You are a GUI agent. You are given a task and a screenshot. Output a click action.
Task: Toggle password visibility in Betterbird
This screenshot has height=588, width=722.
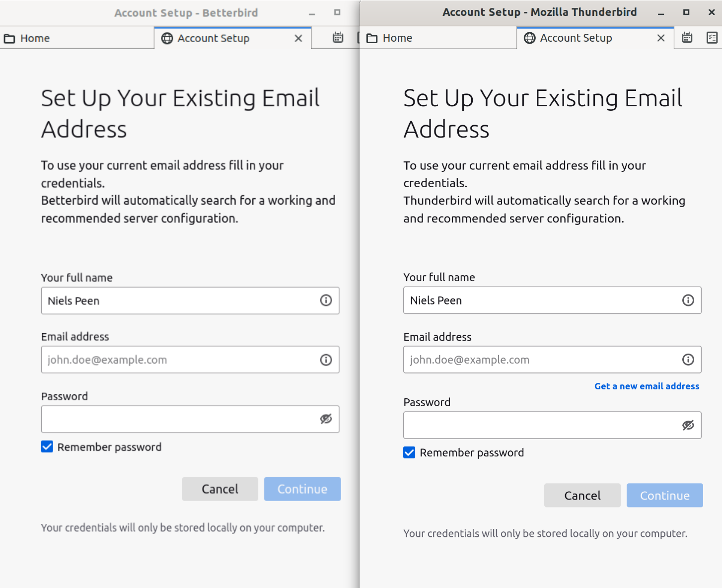(326, 419)
